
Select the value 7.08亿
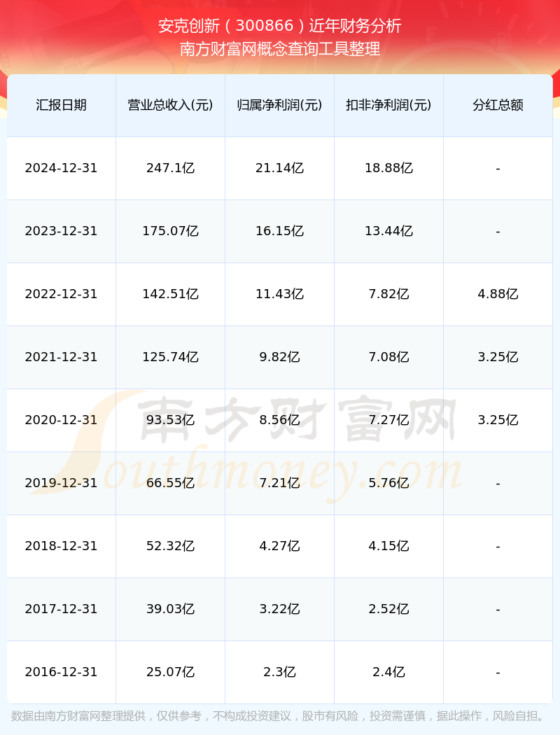click(x=388, y=357)
